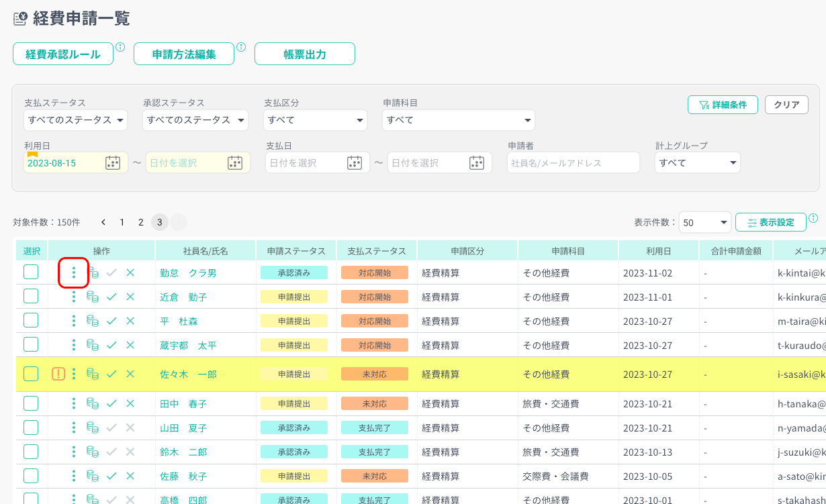Click 申請者 name/email input field
Image resolution: width=826 pixels, height=504 pixels.
(573, 162)
